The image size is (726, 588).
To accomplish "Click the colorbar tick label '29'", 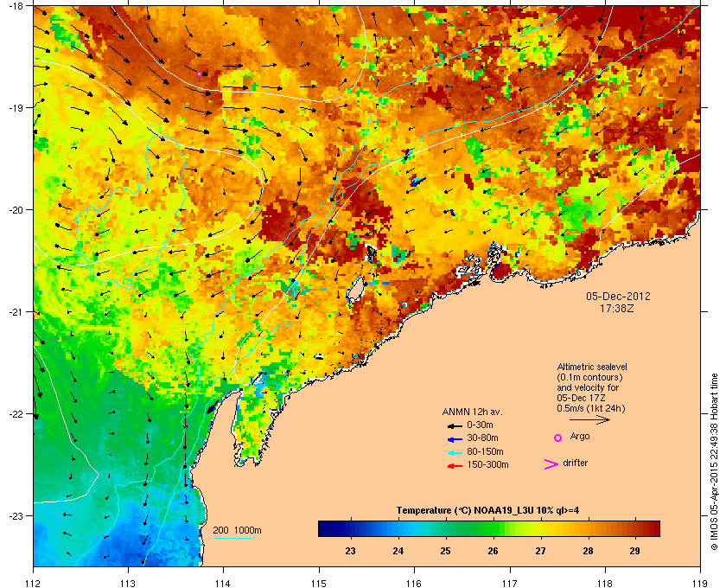I will pos(635,551).
